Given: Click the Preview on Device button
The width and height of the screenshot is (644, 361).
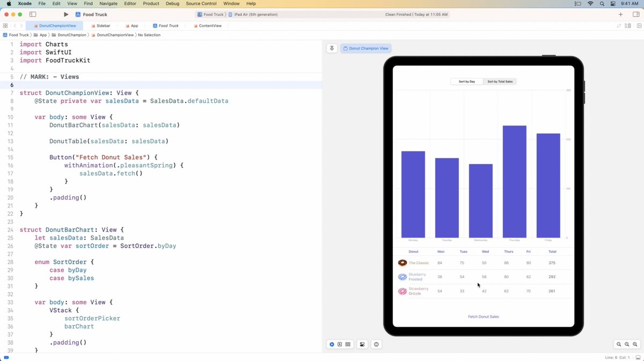Looking at the screenshot, I should [x=377, y=344].
